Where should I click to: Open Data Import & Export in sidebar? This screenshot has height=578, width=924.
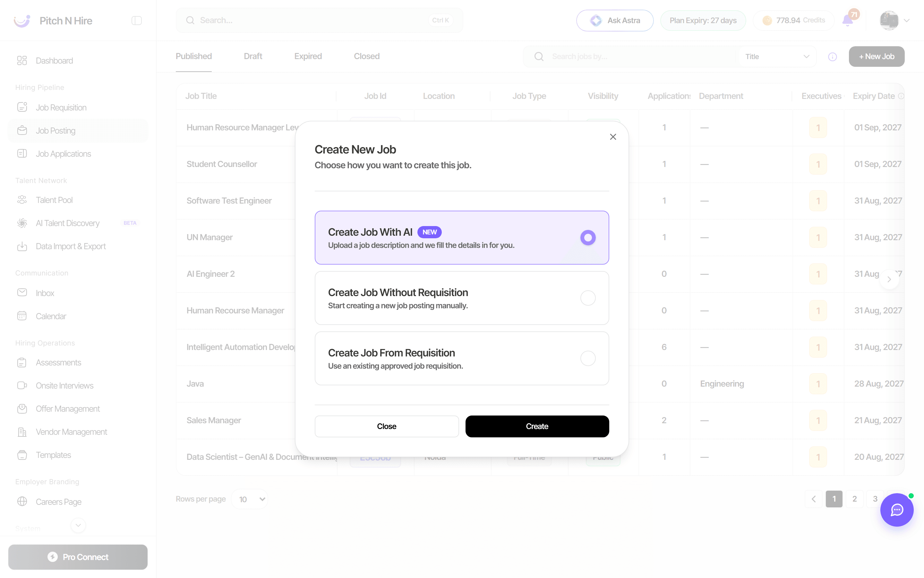pyautogui.click(x=78, y=247)
